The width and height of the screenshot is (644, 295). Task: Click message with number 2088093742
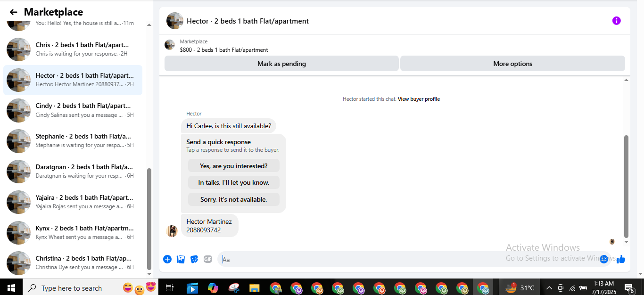(x=209, y=226)
